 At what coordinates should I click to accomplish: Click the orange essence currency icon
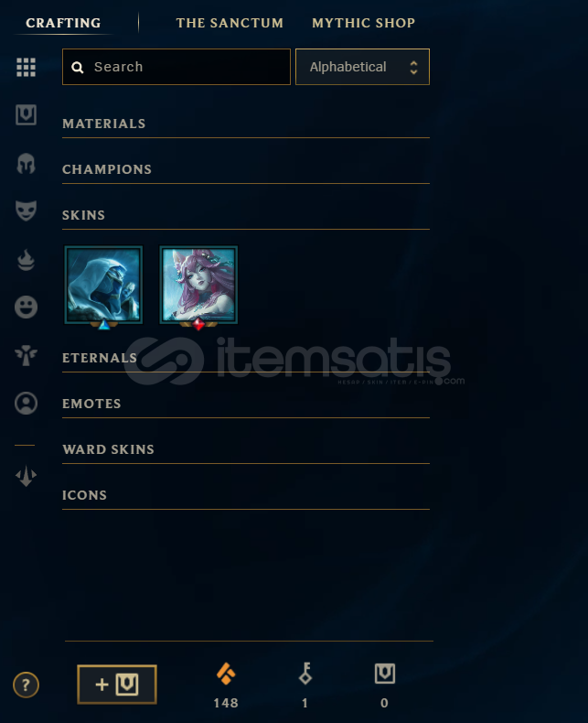tap(226, 674)
